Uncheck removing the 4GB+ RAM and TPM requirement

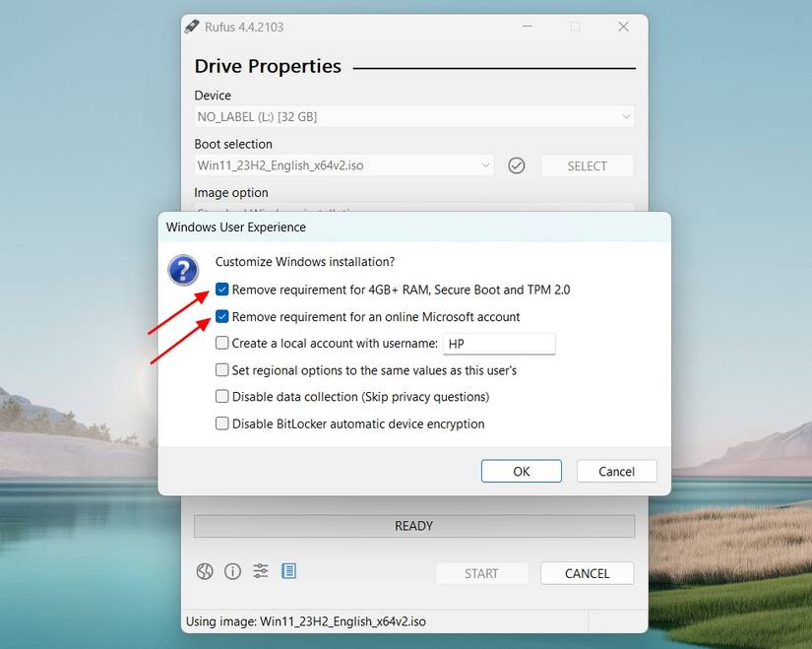coord(222,290)
